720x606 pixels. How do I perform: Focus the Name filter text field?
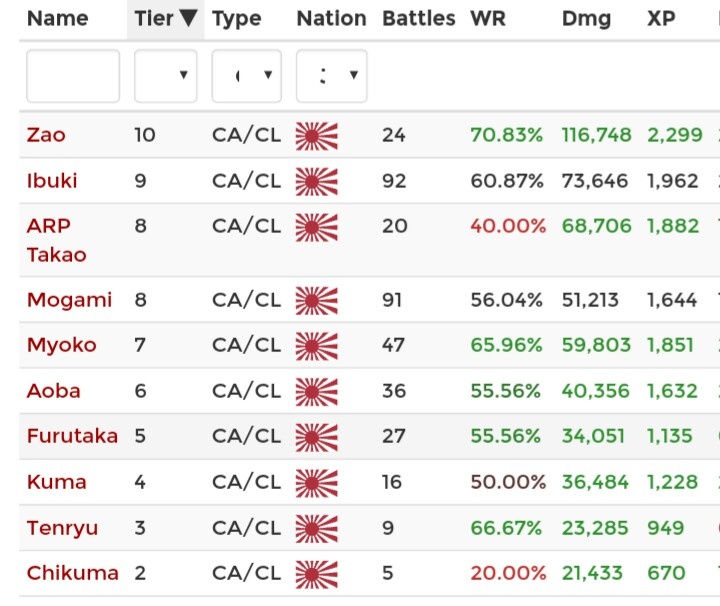click(x=73, y=76)
